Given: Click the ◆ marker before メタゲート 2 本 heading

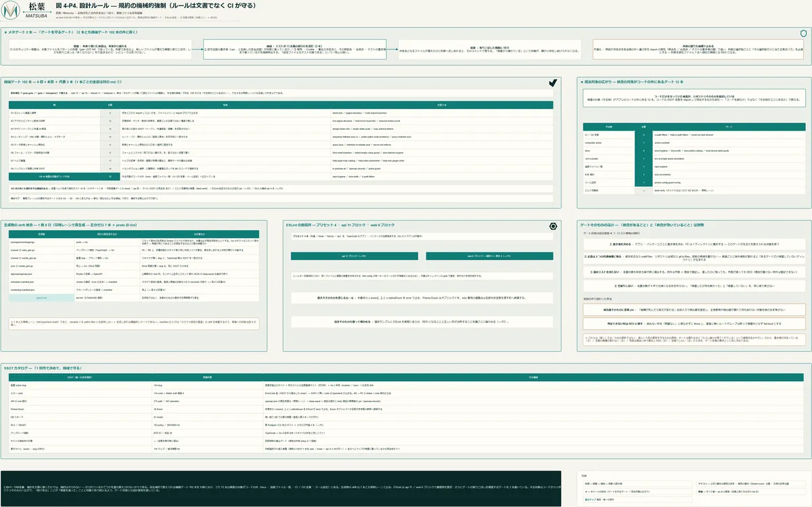Looking at the screenshot, I should (x=6, y=32).
